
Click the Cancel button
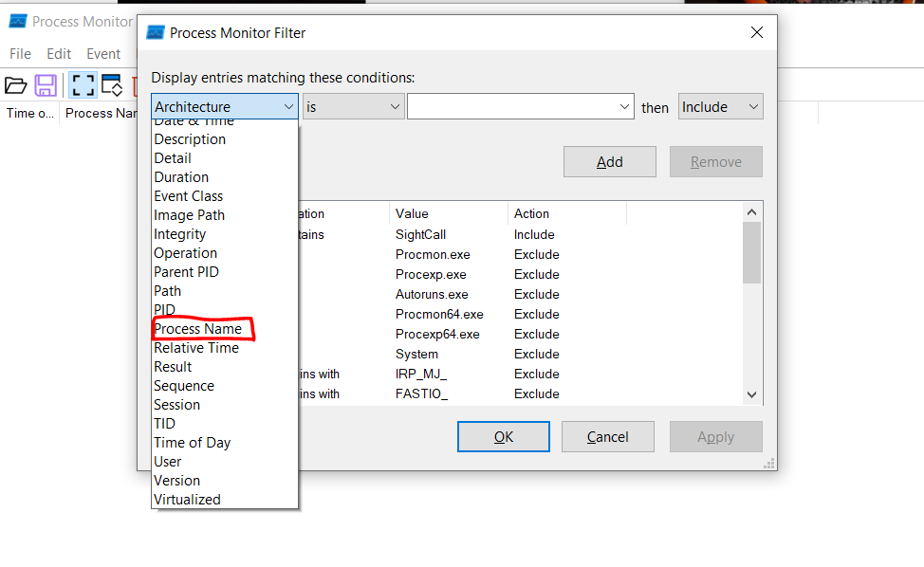(607, 436)
